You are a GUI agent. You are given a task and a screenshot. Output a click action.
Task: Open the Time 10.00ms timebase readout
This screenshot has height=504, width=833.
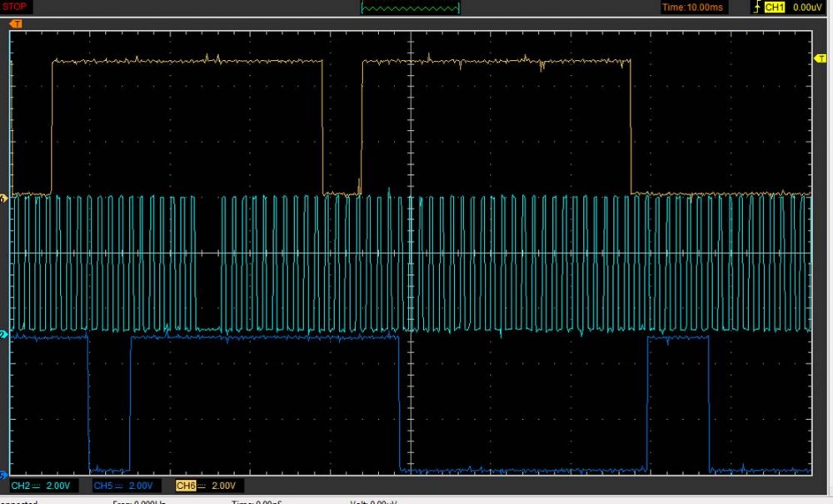tap(693, 7)
